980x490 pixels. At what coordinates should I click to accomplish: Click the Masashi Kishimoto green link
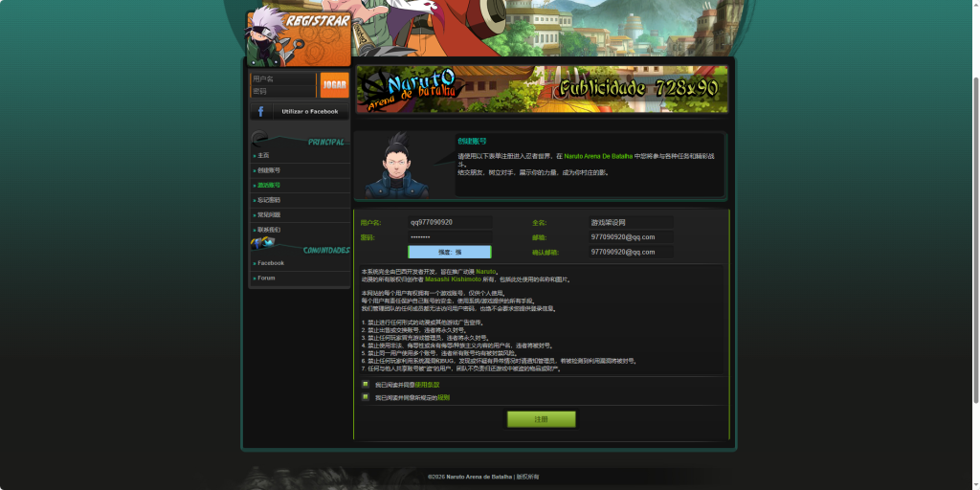[453, 279]
